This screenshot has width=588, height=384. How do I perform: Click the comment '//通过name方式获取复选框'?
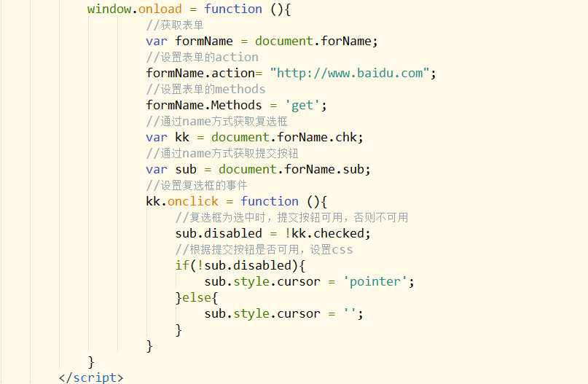(x=216, y=121)
